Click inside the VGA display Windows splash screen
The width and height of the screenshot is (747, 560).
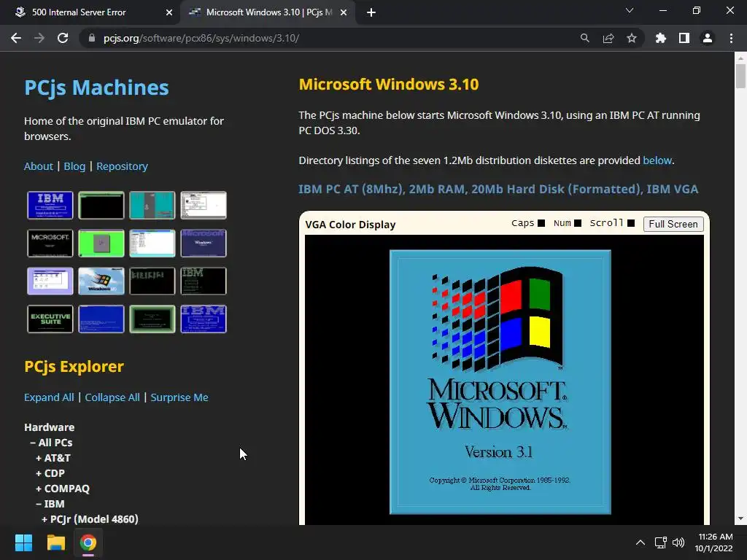tap(500, 382)
